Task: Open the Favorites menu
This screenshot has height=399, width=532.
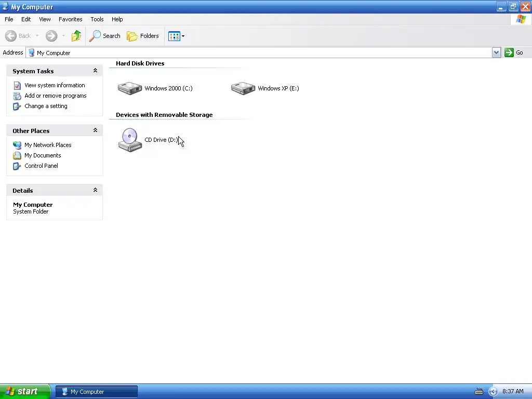Action: [x=70, y=19]
